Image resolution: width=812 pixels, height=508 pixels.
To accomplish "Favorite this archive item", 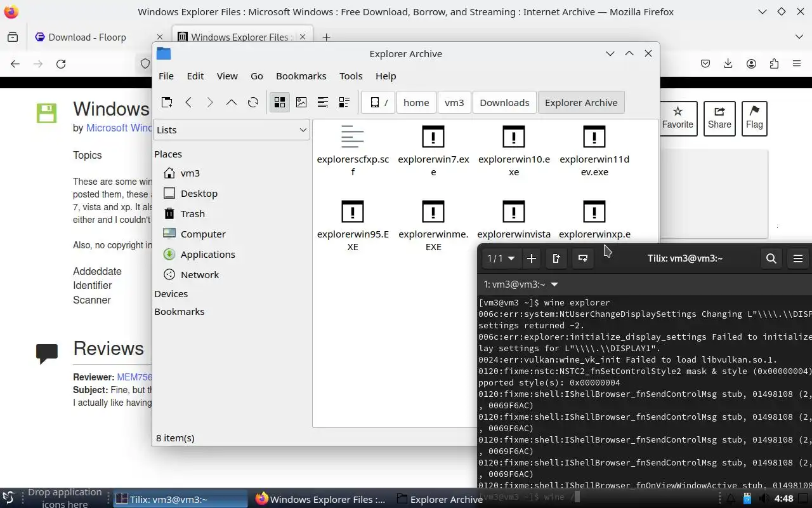I will (678, 118).
